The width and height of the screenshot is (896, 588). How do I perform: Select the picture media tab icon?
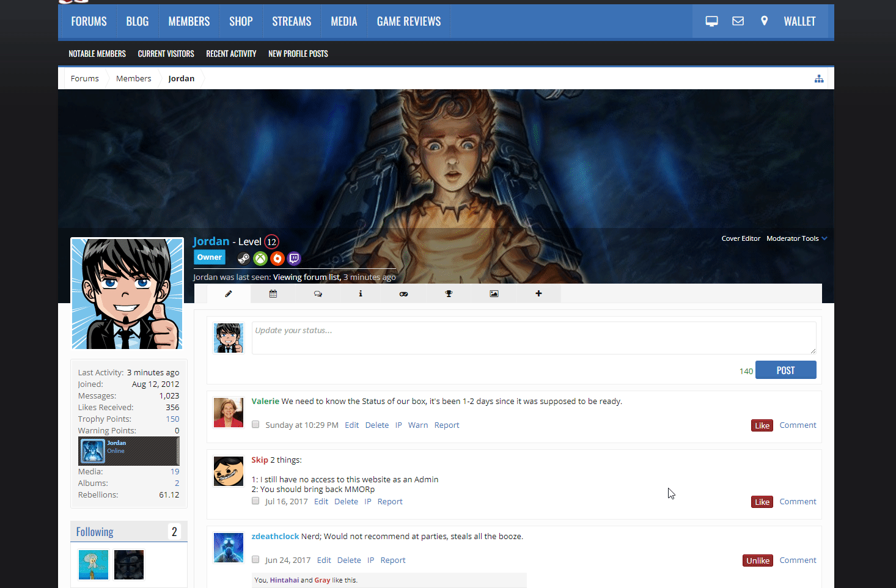494,294
